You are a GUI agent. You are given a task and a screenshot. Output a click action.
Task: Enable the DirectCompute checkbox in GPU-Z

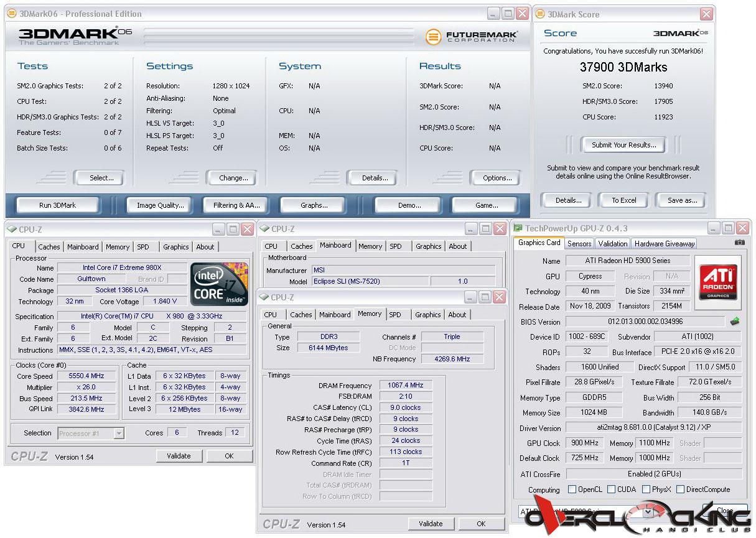681,489
